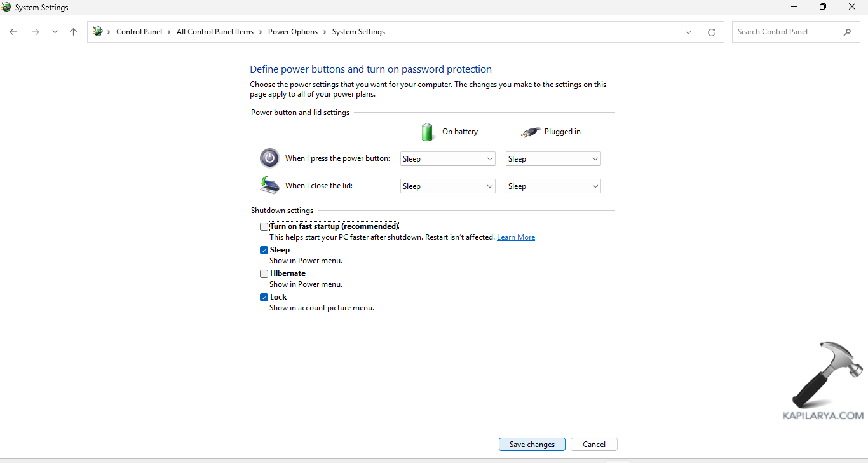The image size is (868, 463).
Task: Uncheck the Sleep shutdown setting
Action: pos(264,250)
